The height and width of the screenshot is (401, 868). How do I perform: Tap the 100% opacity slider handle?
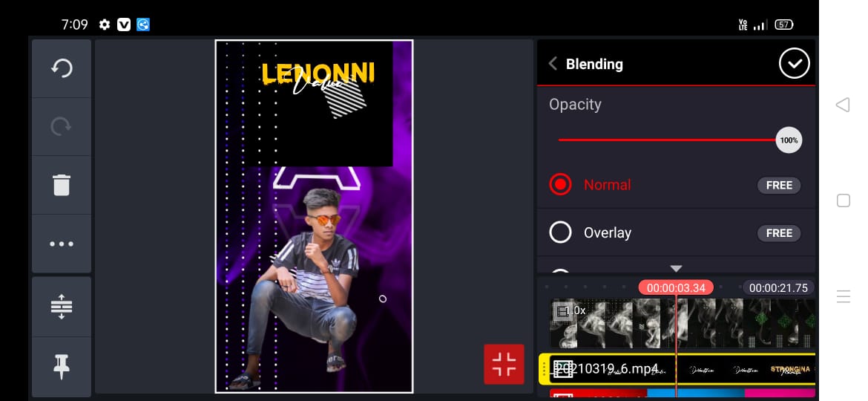pos(789,140)
